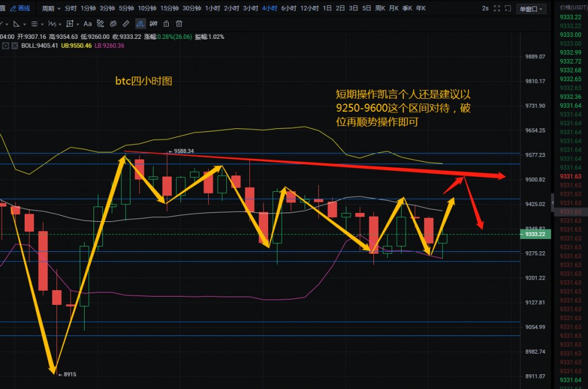Select the text annotation Aa tool
Viewport: 588px width, 389px height.
point(88,24)
